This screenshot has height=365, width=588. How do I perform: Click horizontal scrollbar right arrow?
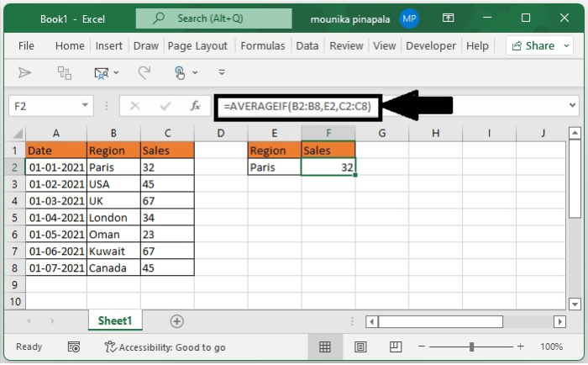pyautogui.click(x=560, y=321)
